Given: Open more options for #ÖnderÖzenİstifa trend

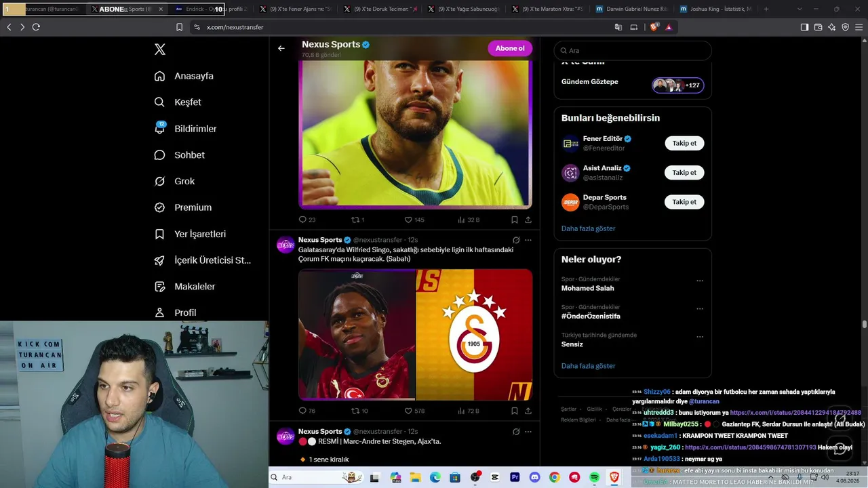Looking at the screenshot, I should click(x=700, y=309).
